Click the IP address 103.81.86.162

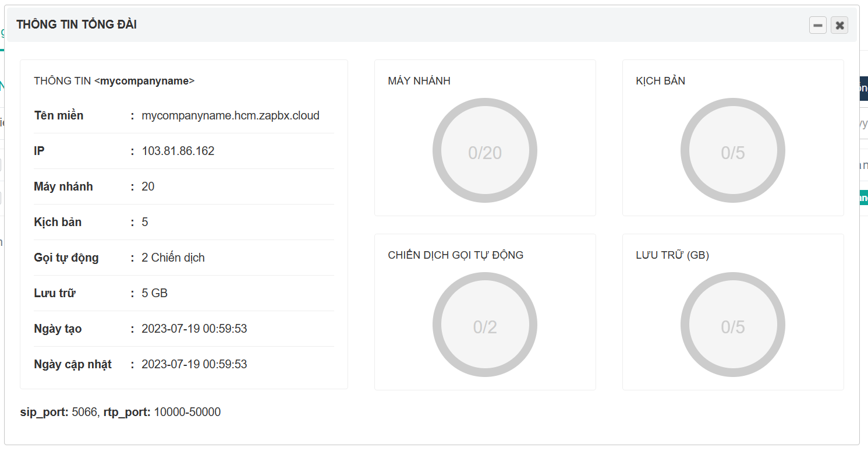[178, 151]
